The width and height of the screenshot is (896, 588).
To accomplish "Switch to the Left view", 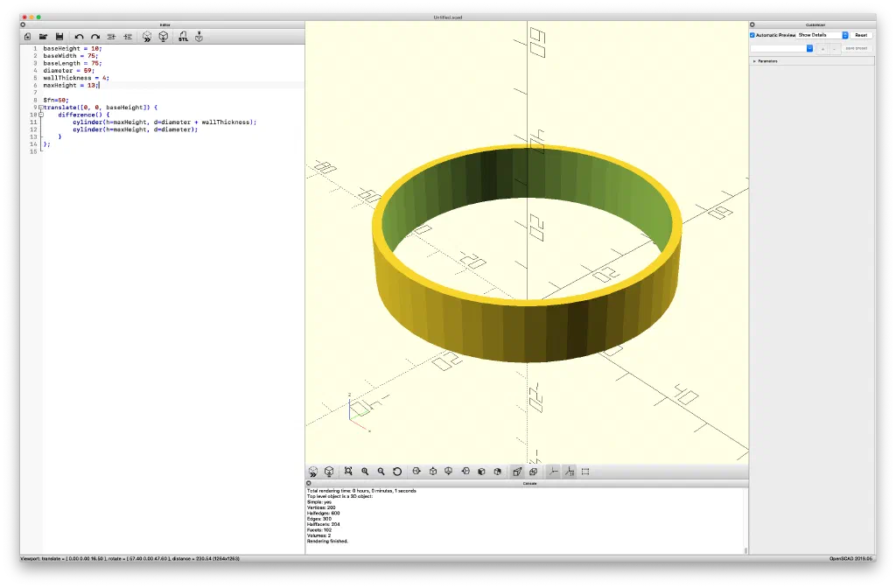I will [x=465, y=472].
